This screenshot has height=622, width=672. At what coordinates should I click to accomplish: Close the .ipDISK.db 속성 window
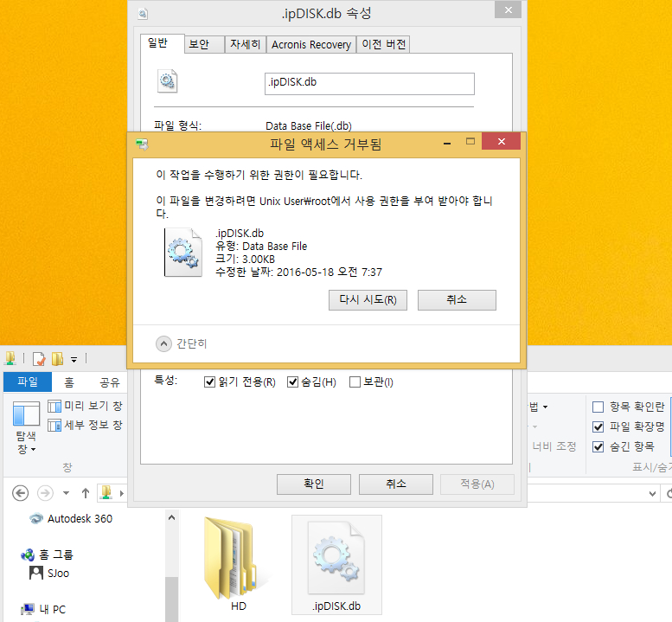pyautogui.click(x=508, y=10)
